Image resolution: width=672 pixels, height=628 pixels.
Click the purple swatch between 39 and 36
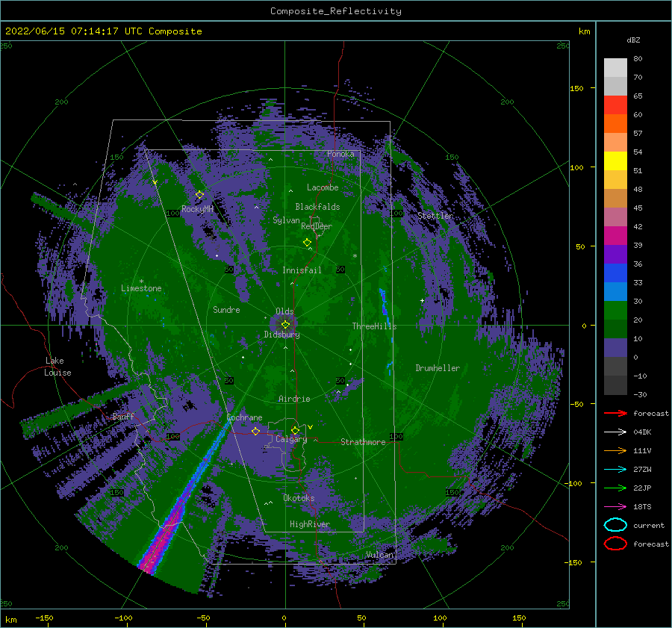(x=615, y=254)
